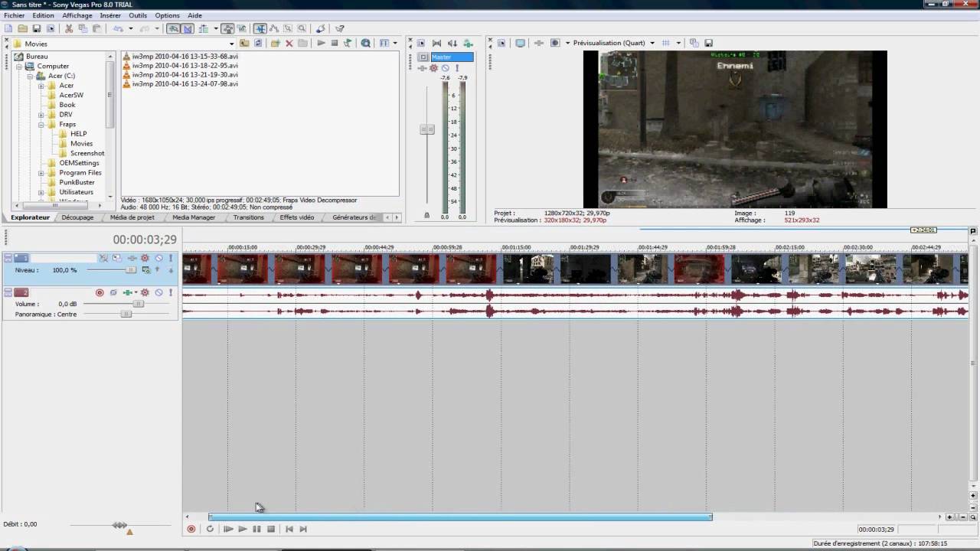This screenshot has height=551, width=980.
Task: Start file preview in Explorer toolbar
Action: click(321, 43)
